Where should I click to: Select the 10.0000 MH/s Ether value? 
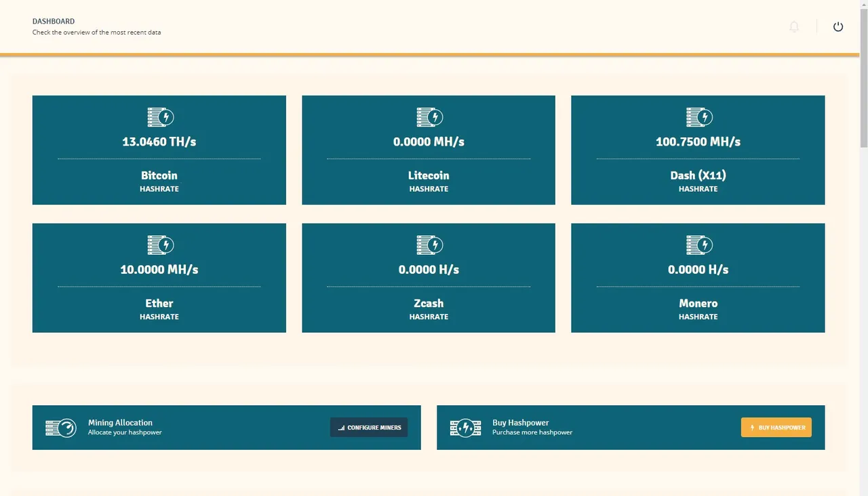[159, 269]
